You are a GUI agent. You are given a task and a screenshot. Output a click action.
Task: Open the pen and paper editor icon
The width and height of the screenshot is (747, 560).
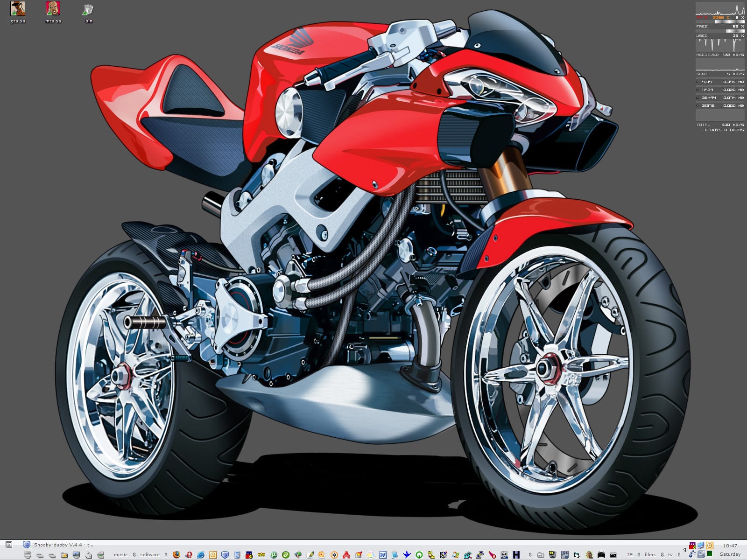pyautogui.click(x=310, y=555)
